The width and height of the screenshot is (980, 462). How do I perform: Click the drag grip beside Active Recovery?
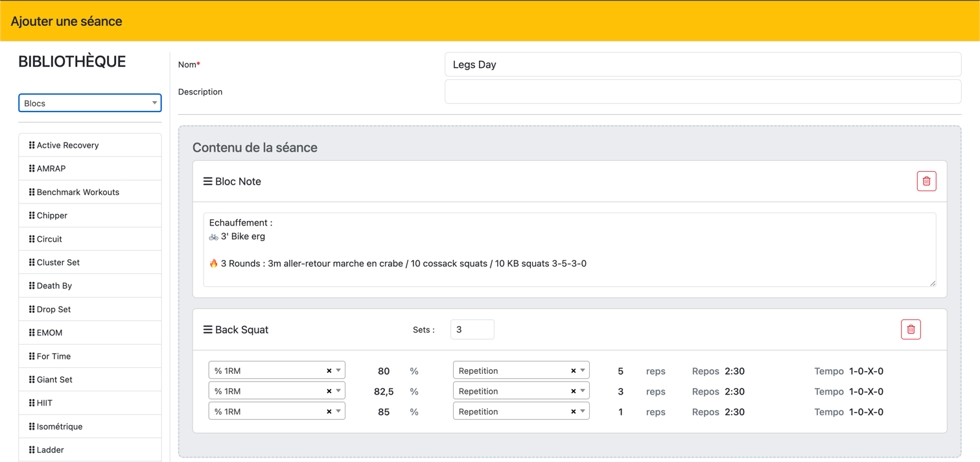[32, 145]
